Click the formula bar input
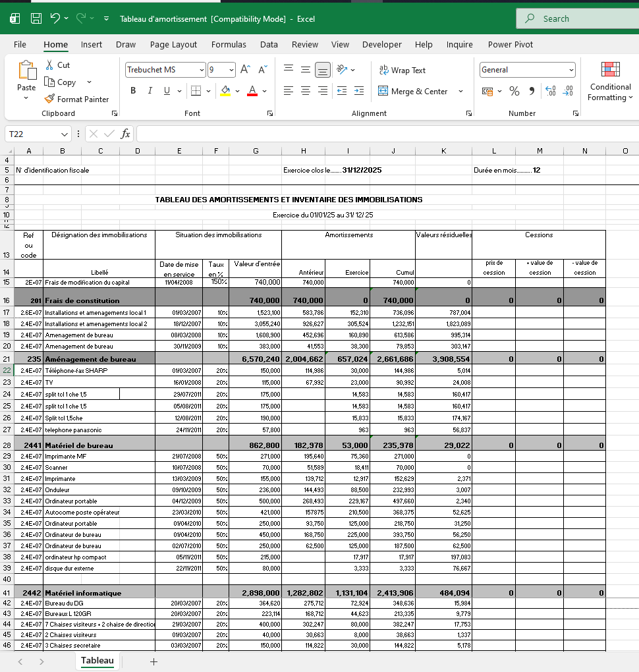The width and height of the screenshot is (639, 672). pos(388,134)
